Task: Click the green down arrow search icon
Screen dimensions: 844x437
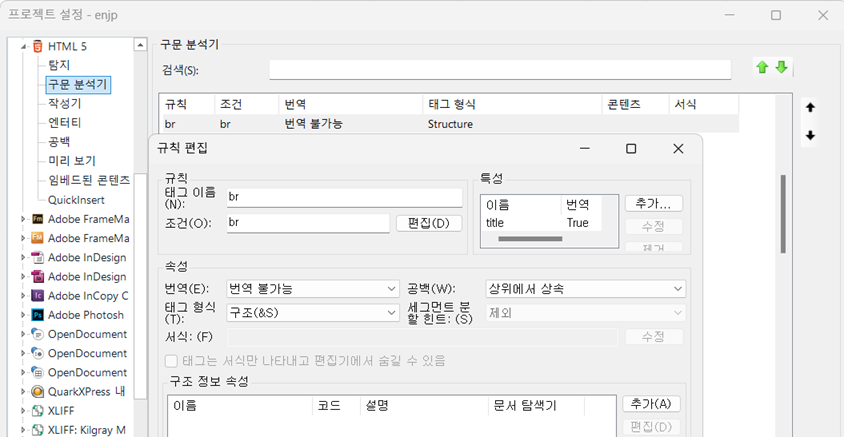Action: [x=781, y=68]
